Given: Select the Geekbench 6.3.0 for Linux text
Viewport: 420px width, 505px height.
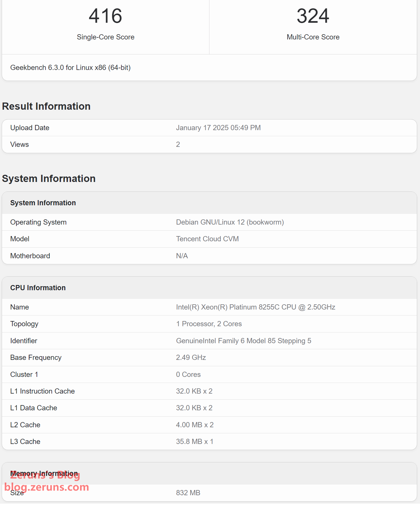Looking at the screenshot, I should click(x=70, y=68).
